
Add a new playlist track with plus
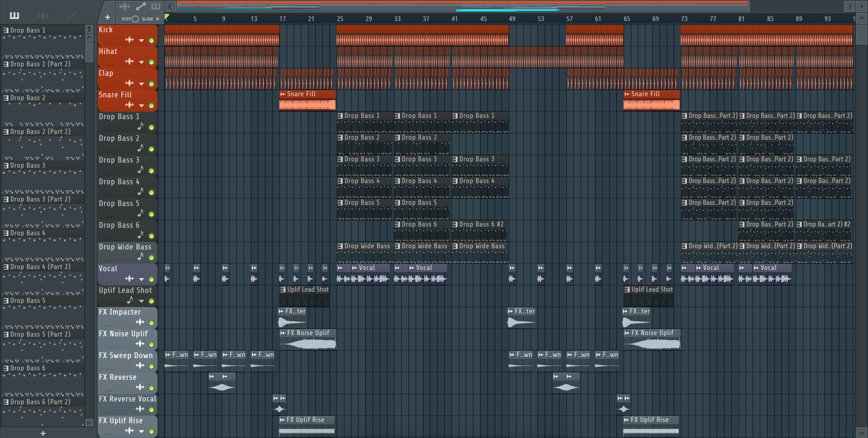[108, 17]
